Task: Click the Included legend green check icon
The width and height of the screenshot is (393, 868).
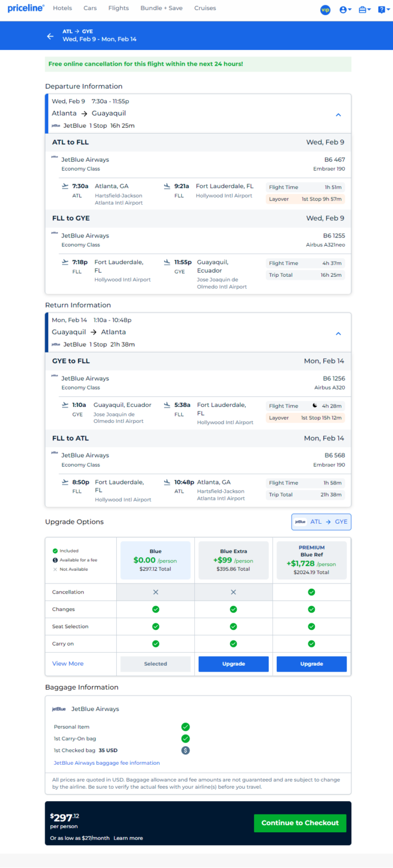Action: tap(55, 551)
